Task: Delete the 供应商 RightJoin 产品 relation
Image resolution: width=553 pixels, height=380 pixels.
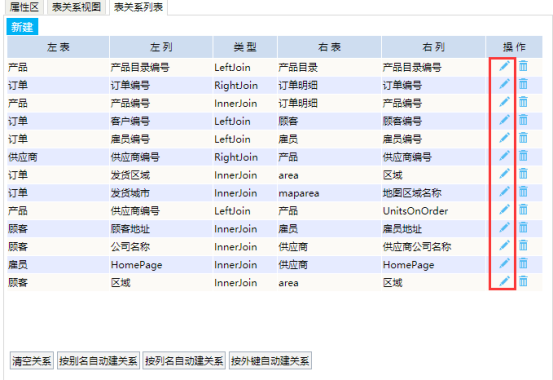Action: click(523, 156)
